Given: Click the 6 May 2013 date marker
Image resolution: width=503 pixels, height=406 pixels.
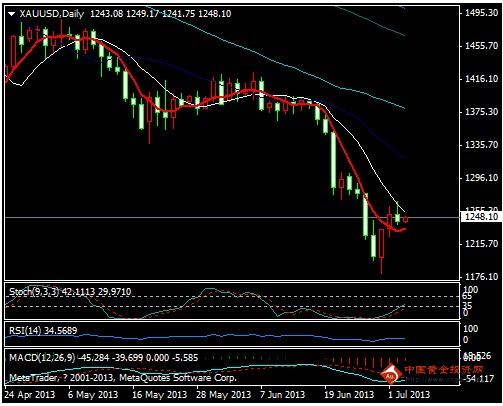Looking at the screenshot, I should (x=93, y=395).
